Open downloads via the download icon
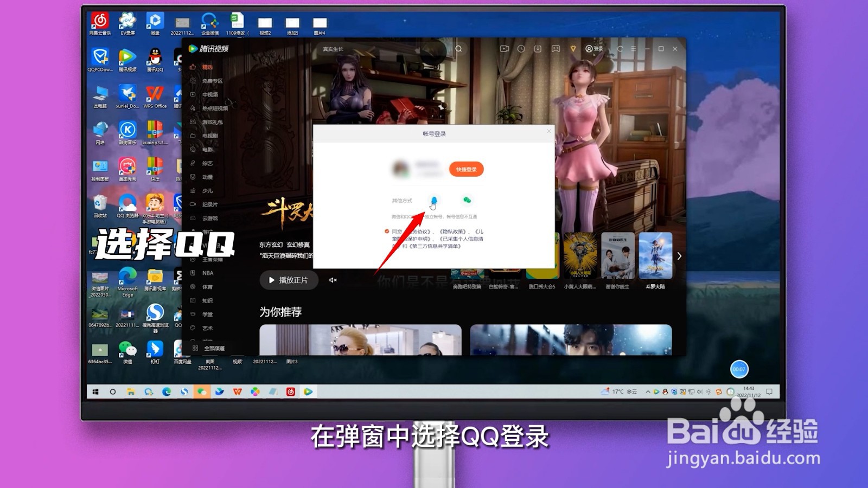Screen dimensions: 868x488 tap(538, 49)
